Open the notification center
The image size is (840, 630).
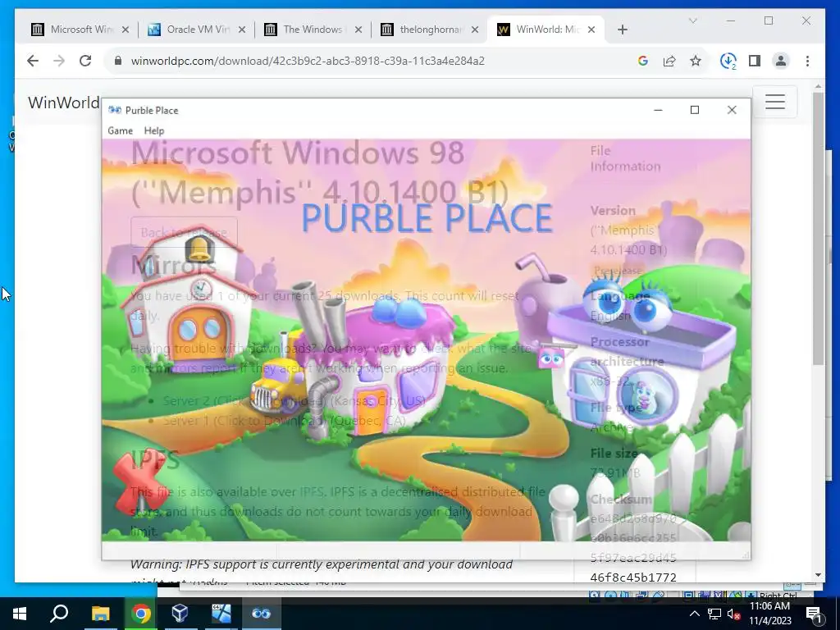tap(815, 614)
